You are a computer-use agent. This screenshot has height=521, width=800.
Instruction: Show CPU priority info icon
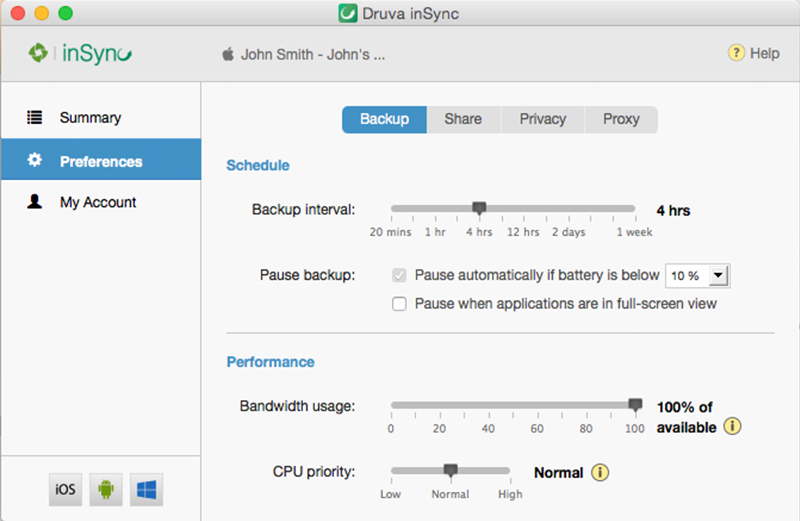pos(600,473)
